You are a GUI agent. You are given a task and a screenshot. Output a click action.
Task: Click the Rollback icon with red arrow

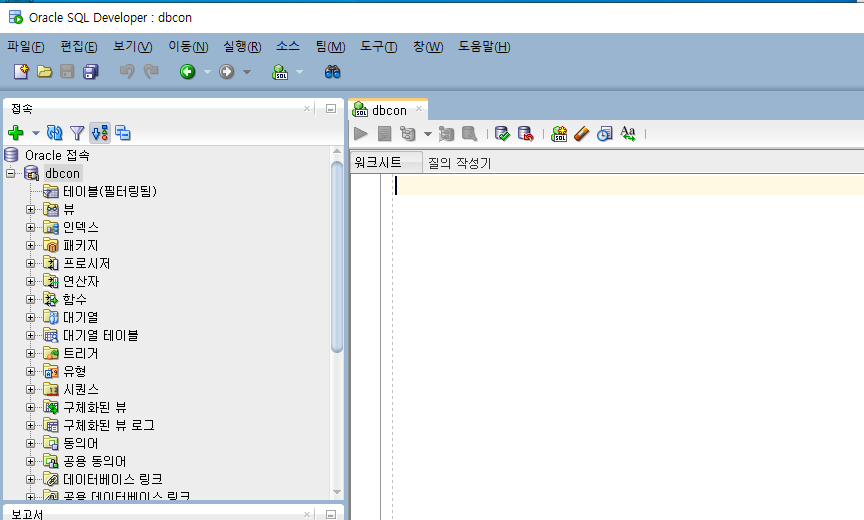525,133
